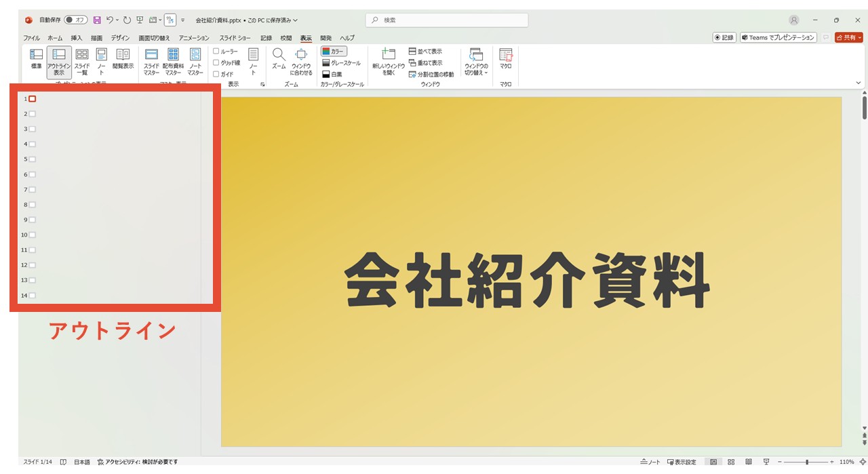Open Customize Quick Access Toolbar dropdown
The image size is (868, 474).
[x=183, y=20]
